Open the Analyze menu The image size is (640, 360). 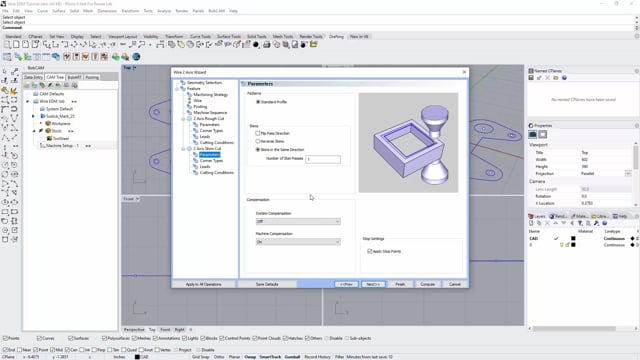tap(164, 11)
